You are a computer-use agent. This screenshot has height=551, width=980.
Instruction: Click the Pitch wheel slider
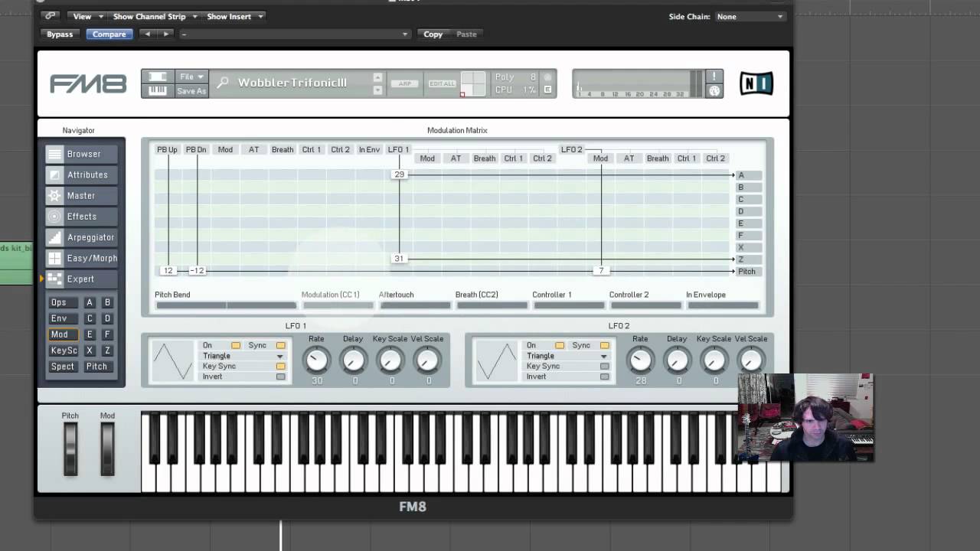tap(70, 448)
